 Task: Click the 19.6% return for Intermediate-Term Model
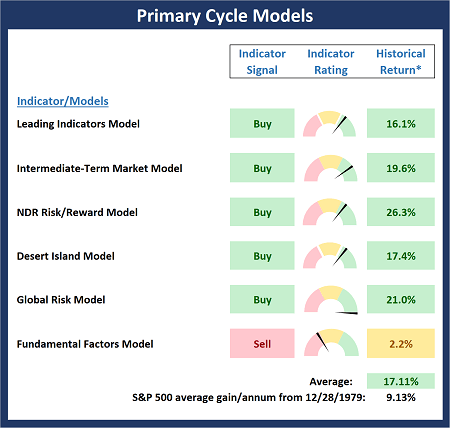pyautogui.click(x=401, y=168)
